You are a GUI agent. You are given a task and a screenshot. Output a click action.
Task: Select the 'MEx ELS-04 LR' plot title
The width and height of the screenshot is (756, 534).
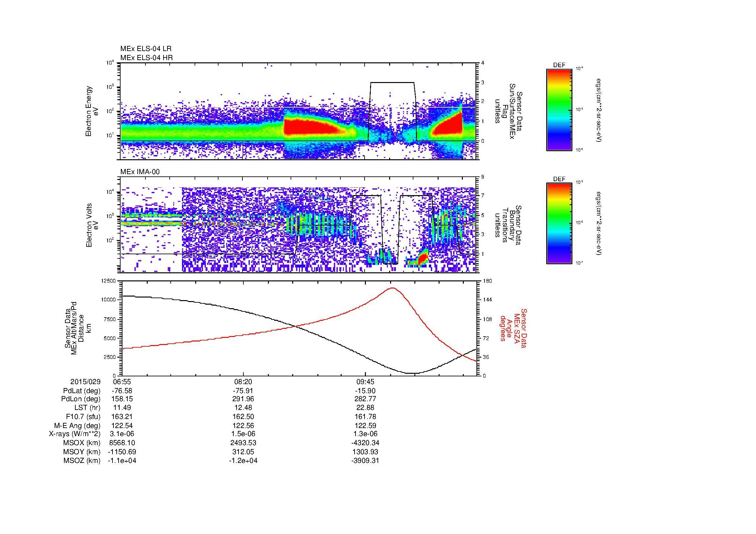pyautogui.click(x=146, y=49)
